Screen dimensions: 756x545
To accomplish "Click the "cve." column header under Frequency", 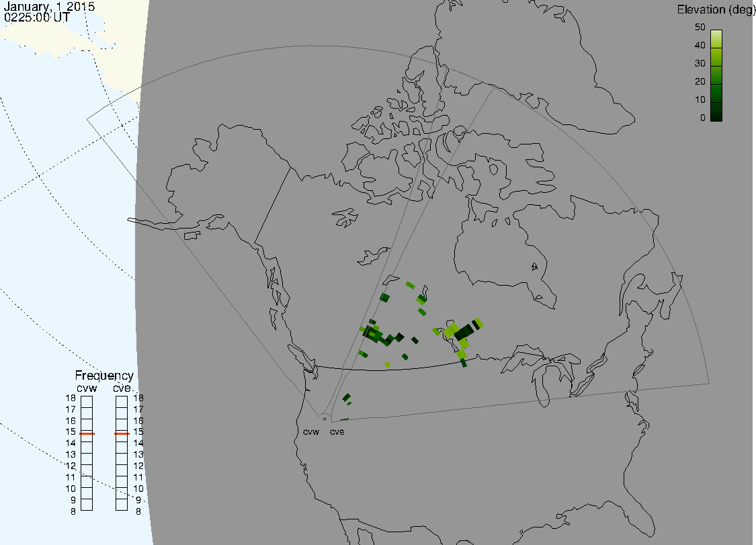I will click(x=122, y=388).
